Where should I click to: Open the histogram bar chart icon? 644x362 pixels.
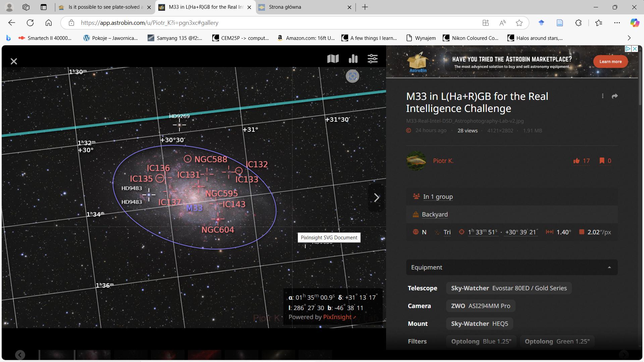click(x=353, y=59)
